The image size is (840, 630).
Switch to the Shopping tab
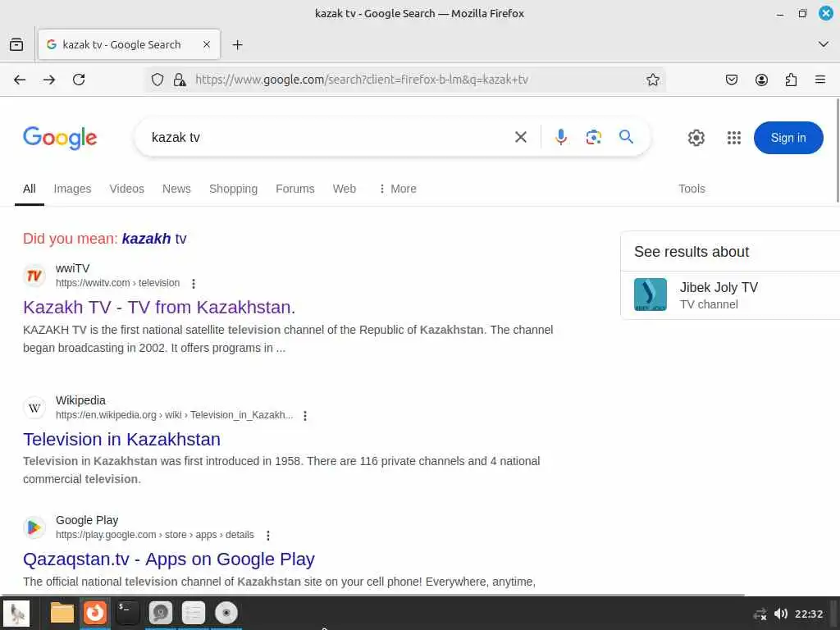233,189
